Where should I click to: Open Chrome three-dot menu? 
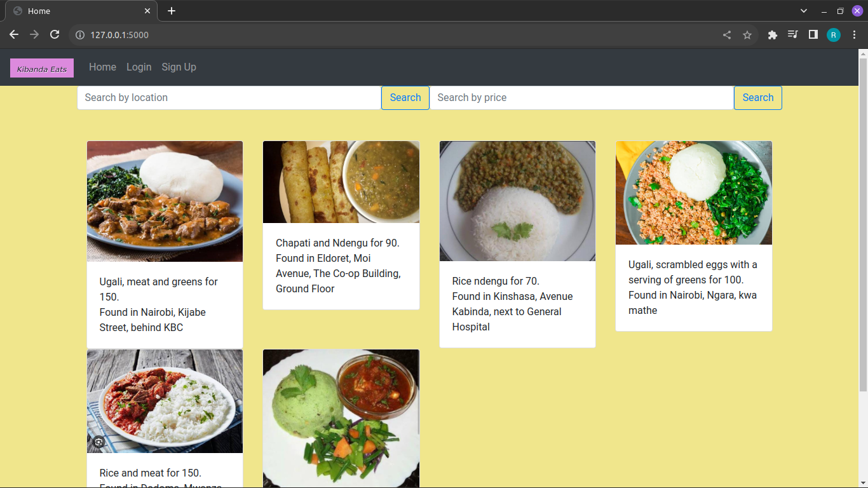855,35
